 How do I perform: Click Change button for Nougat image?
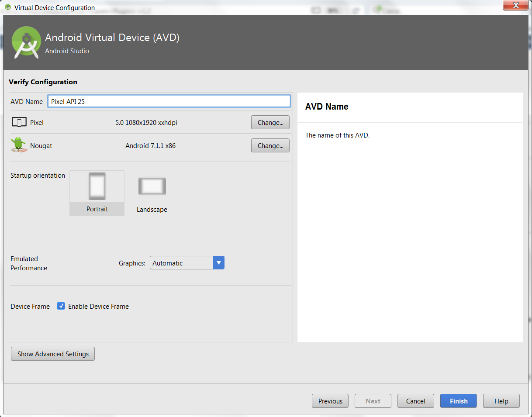point(270,146)
